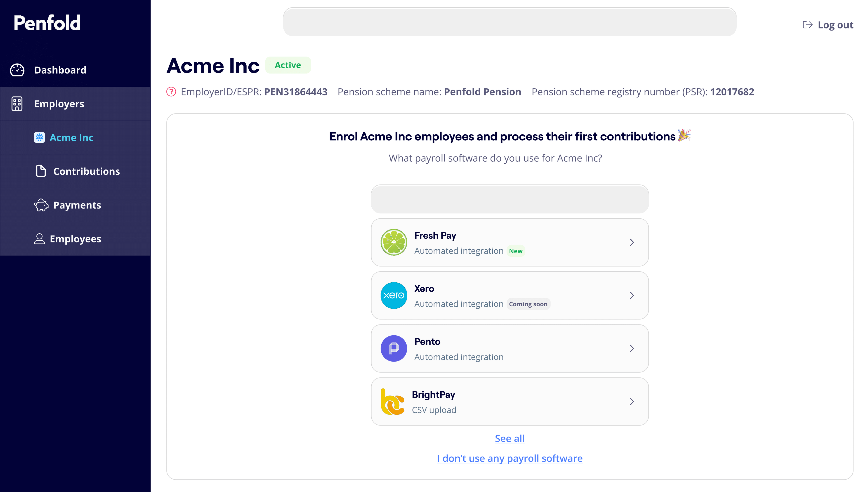Viewport: 868px width, 492px height.
Task: Go to Dashboard in the sidebar
Action: (75, 70)
